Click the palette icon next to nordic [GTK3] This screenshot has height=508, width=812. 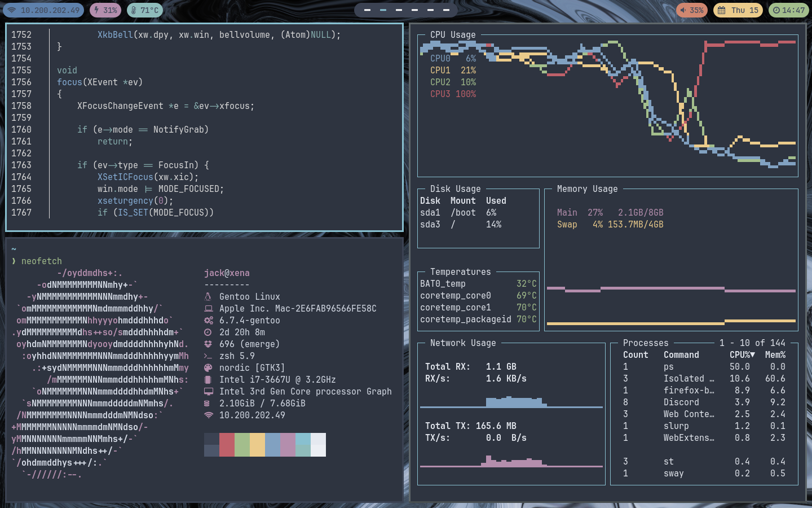[x=208, y=367]
